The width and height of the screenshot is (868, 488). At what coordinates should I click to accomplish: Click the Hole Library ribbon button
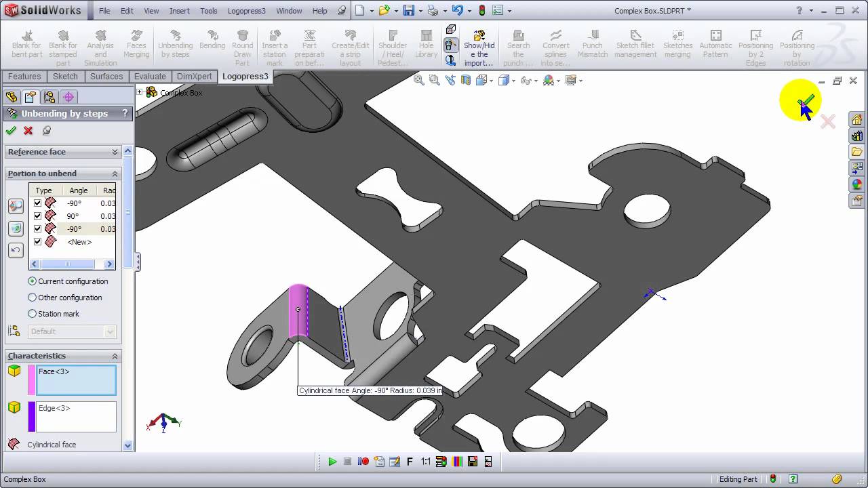(x=426, y=45)
